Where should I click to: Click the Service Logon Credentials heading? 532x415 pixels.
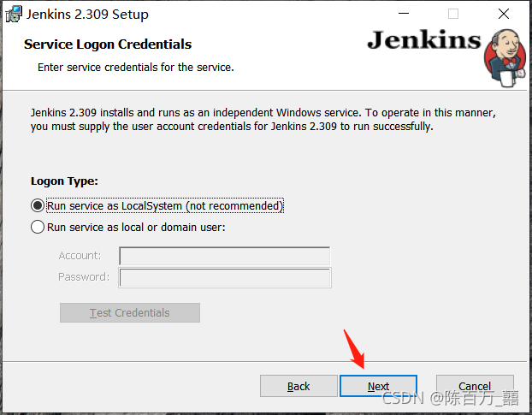pos(108,44)
